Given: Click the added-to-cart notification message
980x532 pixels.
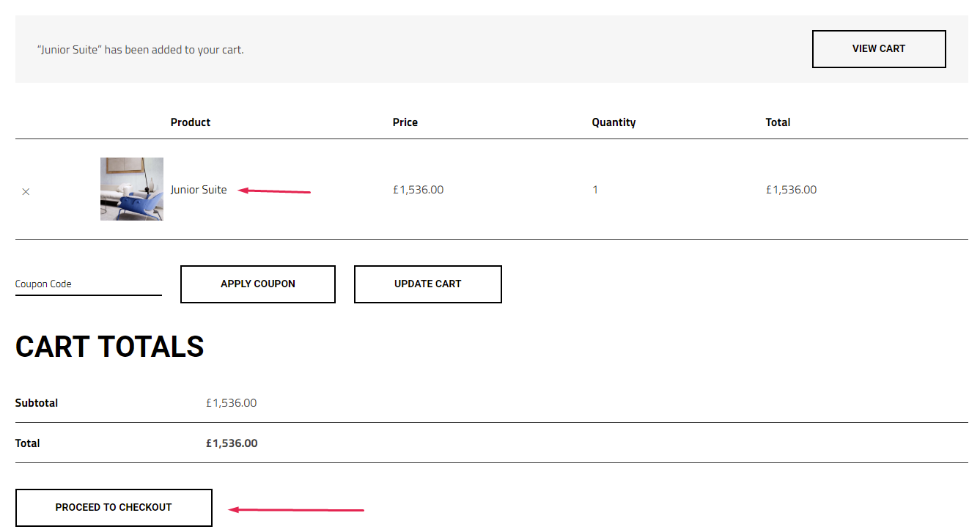Looking at the screenshot, I should (x=141, y=50).
